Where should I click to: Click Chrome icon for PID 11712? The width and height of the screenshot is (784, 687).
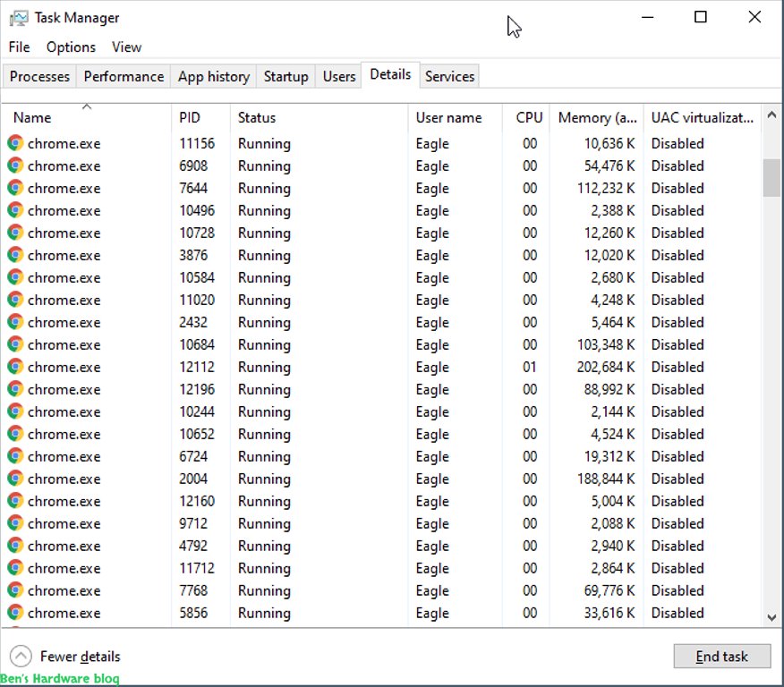(x=15, y=568)
